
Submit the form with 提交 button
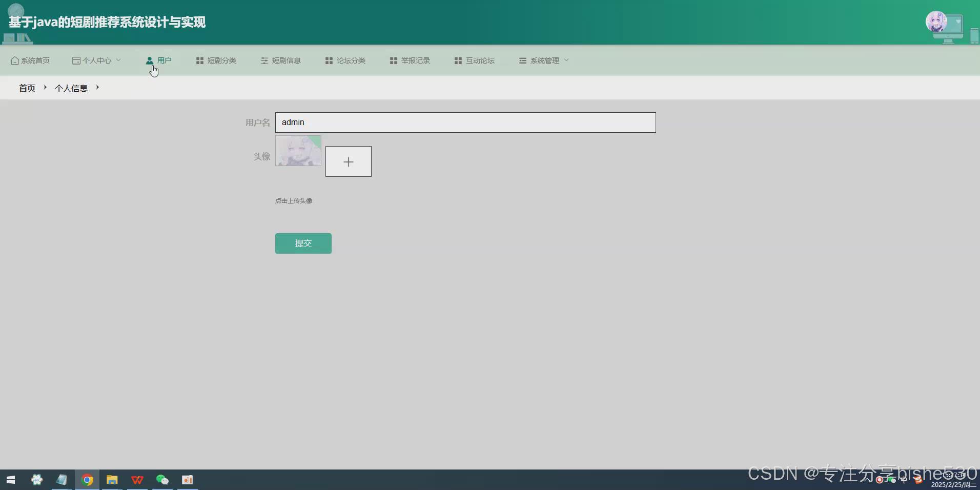click(x=303, y=243)
